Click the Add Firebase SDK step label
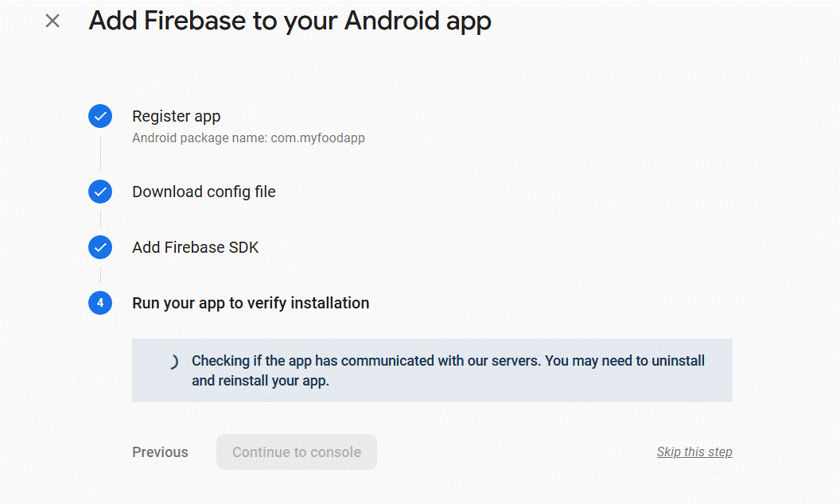The height and width of the screenshot is (504, 840). (x=195, y=247)
